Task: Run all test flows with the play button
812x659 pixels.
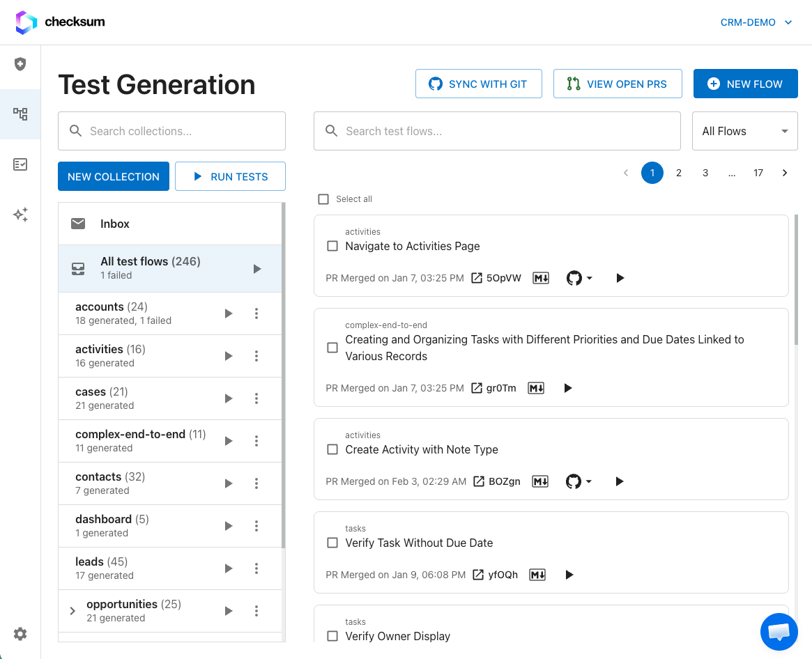Action: (x=256, y=268)
